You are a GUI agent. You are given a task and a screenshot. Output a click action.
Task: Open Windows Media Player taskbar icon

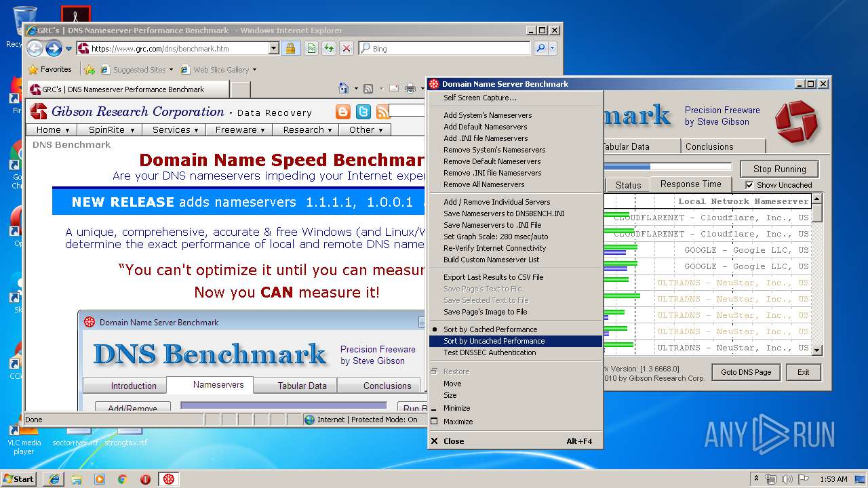[100, 479]
